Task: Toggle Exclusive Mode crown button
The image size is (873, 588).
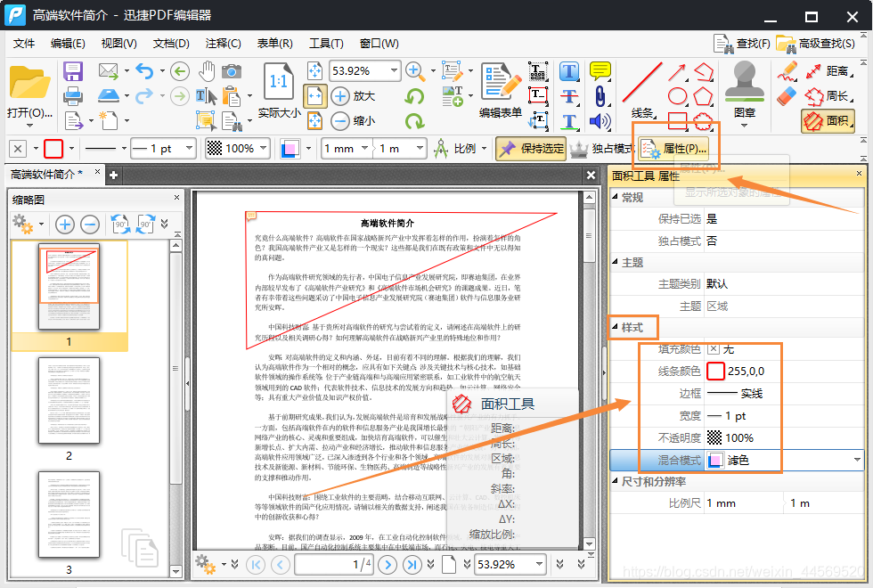Action: 601,149
